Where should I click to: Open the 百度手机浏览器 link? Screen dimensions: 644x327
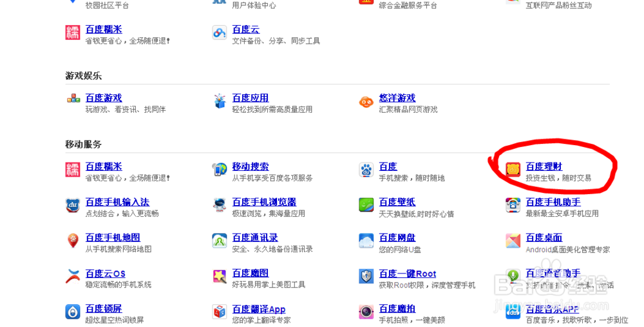coord(264,202)
